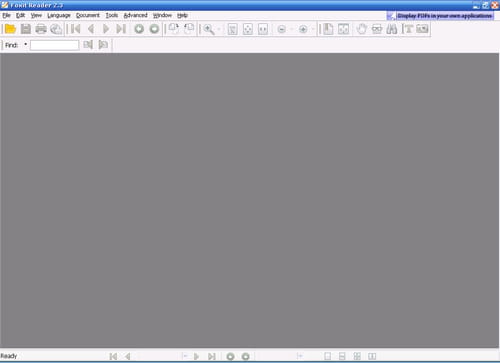Select the Text selection tool icon

[x=407, y=29]
